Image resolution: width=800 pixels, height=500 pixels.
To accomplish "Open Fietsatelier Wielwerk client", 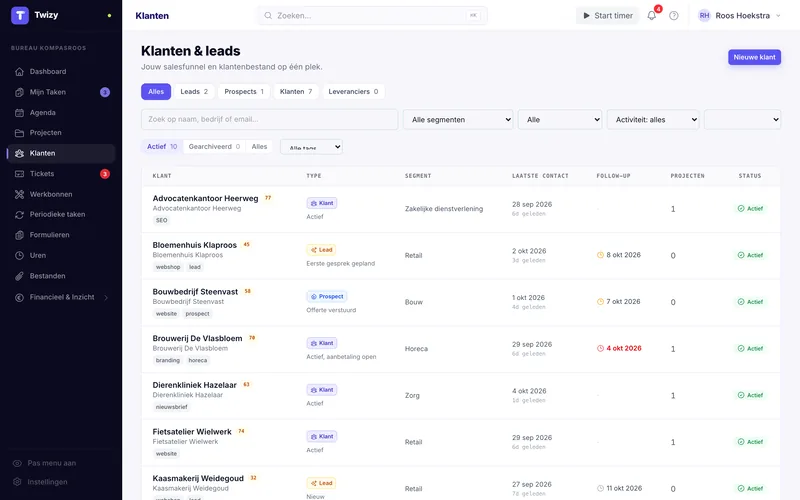I will pos(192,432).
